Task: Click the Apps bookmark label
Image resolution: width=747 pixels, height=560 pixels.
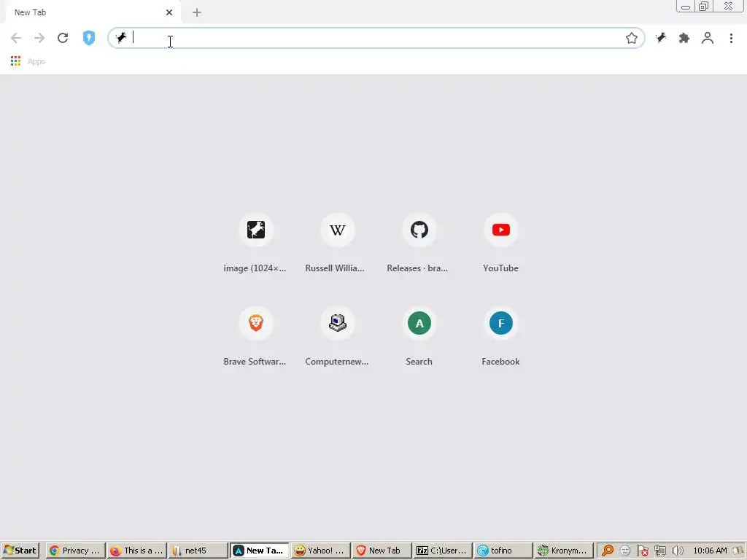Action: [36, 61]
